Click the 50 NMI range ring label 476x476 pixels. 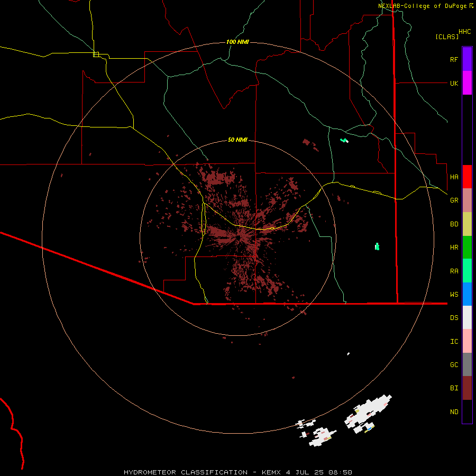[x=237, y=140]
